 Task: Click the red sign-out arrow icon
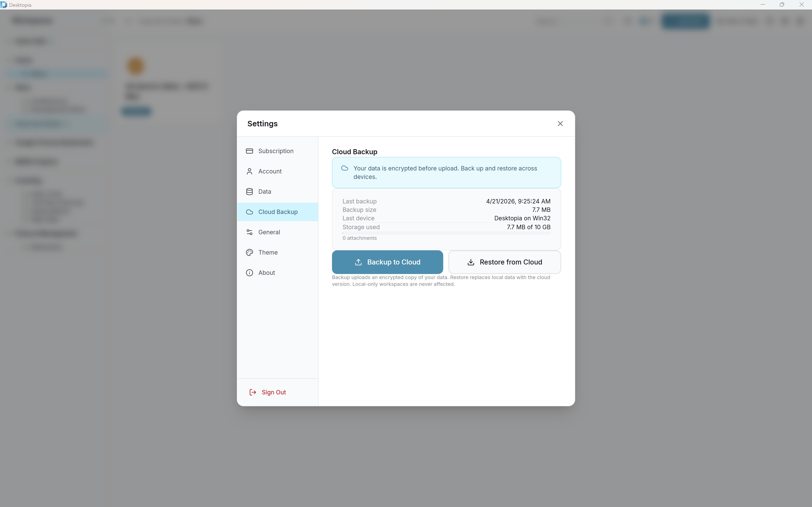pos(252,392)
